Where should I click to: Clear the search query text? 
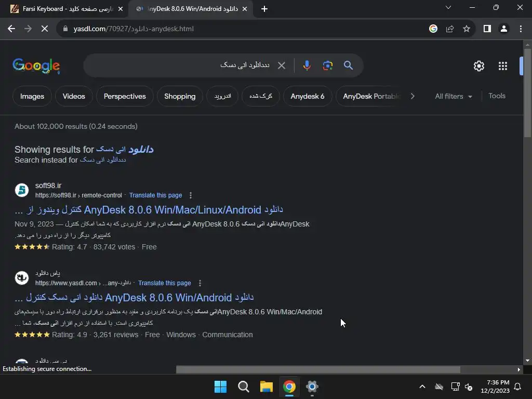[281, 65]
